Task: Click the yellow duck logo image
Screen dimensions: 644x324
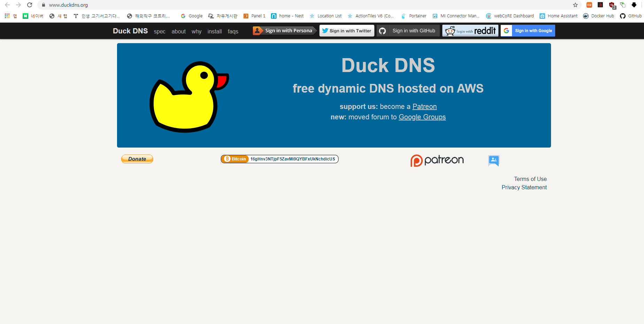Action: point(189,97)
